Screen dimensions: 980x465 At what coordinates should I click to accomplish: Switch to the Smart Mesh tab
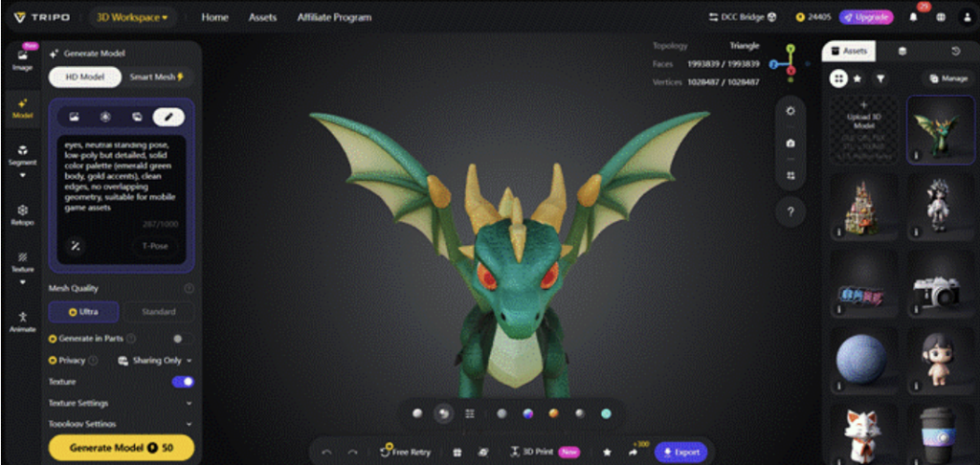click(157, 77)
